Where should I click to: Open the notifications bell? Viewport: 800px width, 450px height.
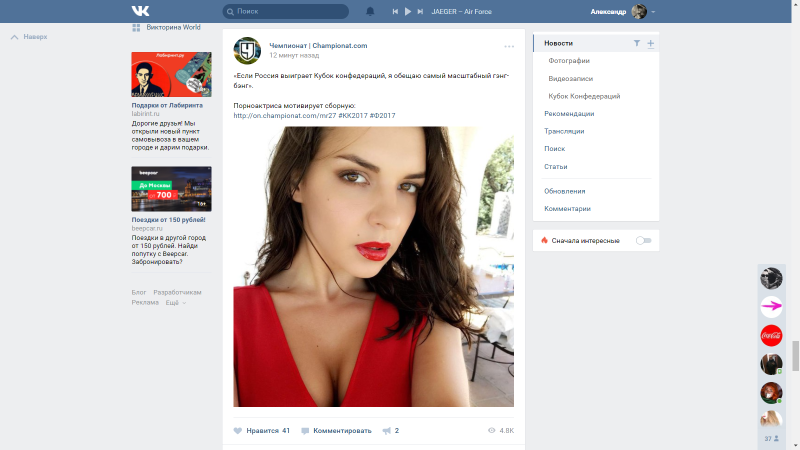(370, 11)
